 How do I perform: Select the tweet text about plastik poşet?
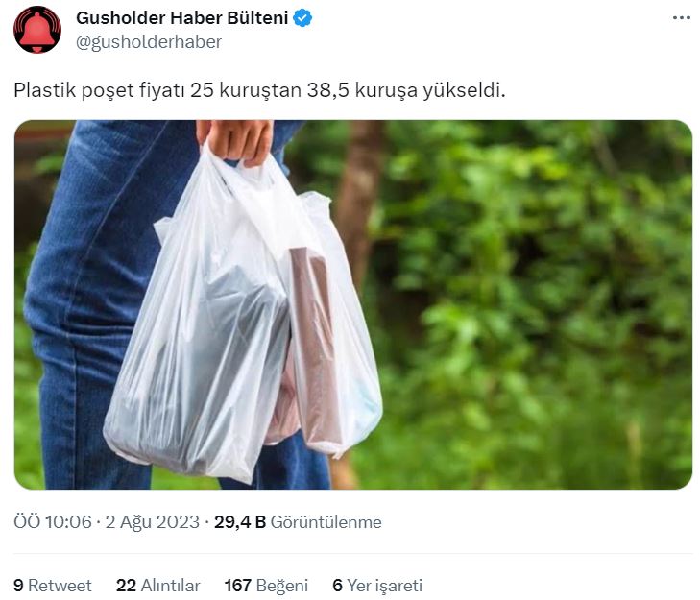tap(259, 90)
